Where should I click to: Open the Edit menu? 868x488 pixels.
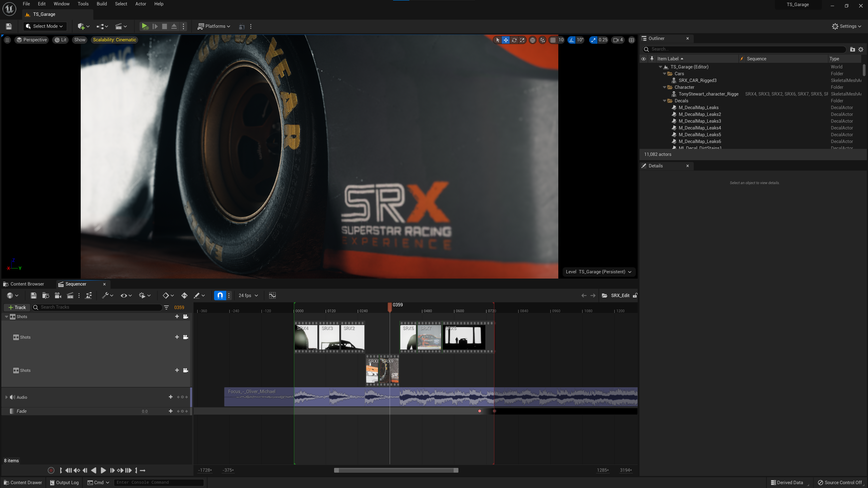[x=42, y=4]
